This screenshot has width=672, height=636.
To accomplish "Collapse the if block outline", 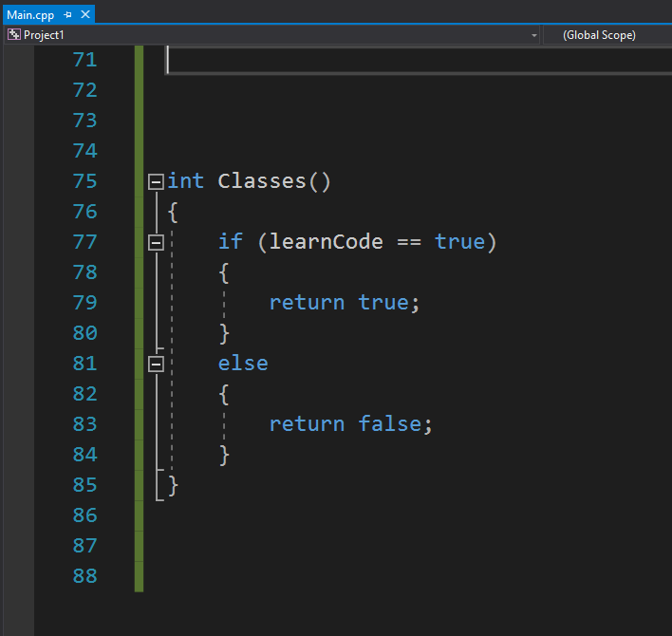I will click(x=156, y=242).
